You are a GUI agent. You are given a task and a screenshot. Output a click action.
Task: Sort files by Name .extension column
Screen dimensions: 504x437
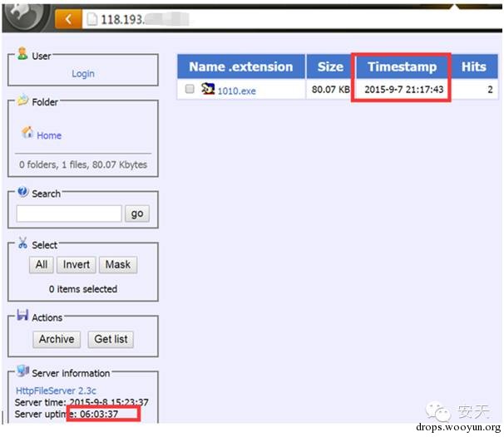tap(240, 67)
